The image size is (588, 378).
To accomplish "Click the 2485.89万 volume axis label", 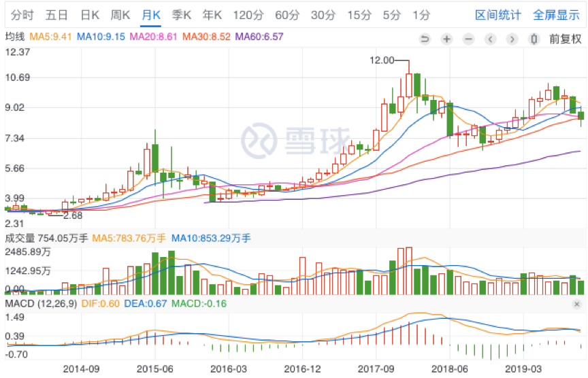I will (28, 252).
